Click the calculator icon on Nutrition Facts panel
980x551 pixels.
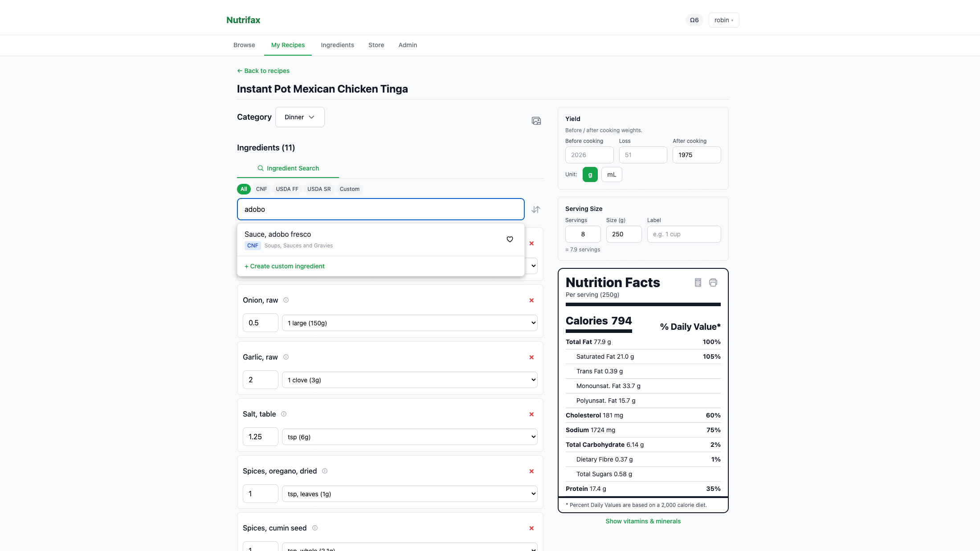point(697,282)
